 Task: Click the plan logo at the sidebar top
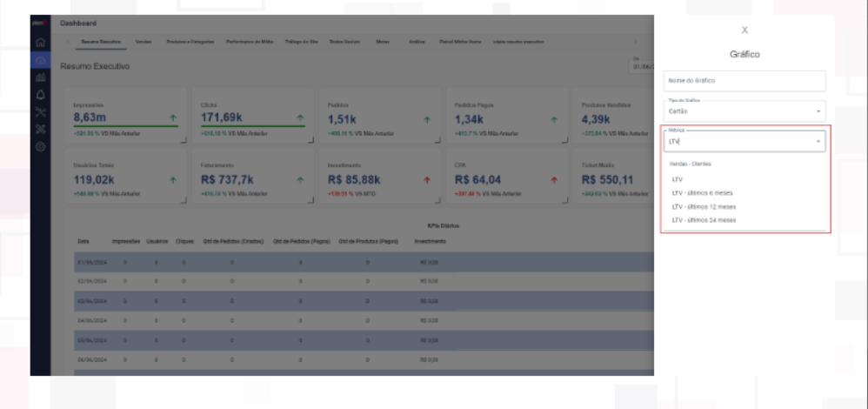pyautogui.click(x=40, y=23)
